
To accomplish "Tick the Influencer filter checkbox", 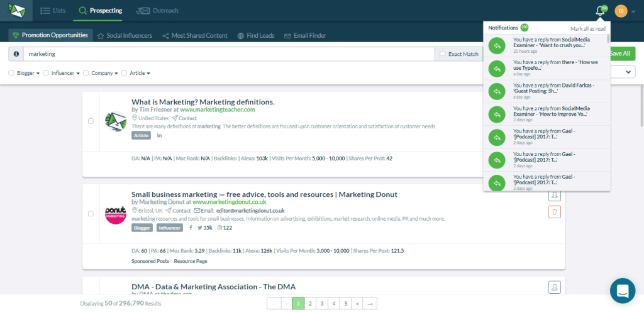I will (x=45, y=73).
